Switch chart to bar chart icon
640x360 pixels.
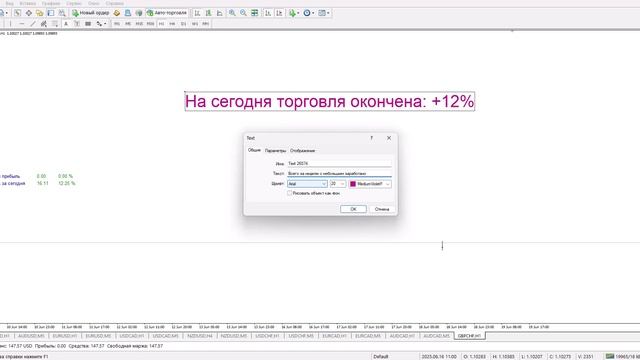[197, 13]
